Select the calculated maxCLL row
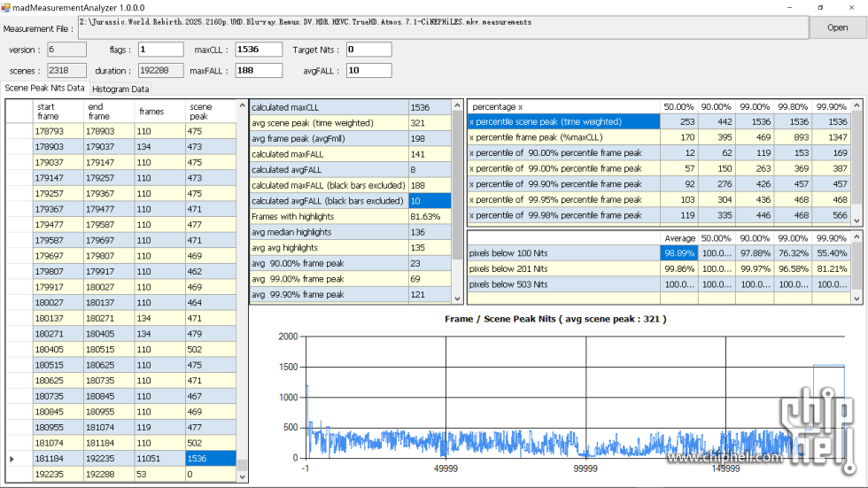Screen dimensions: 868x488 (x=328, y=107)
